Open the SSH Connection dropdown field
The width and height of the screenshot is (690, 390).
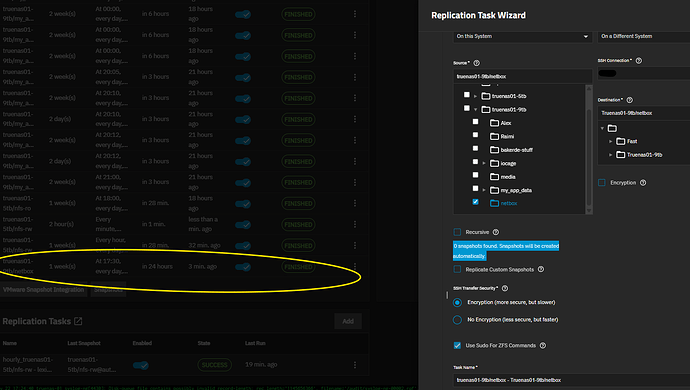point(643,74)
